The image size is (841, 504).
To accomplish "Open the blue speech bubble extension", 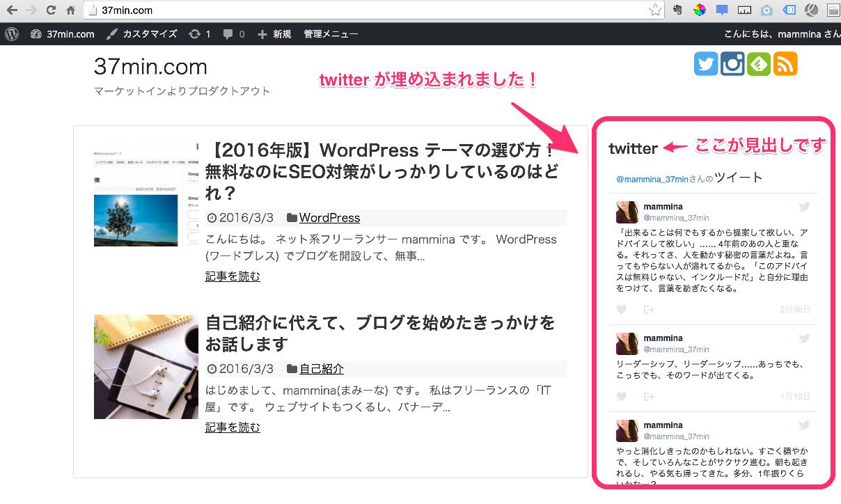I will [722, 10].
